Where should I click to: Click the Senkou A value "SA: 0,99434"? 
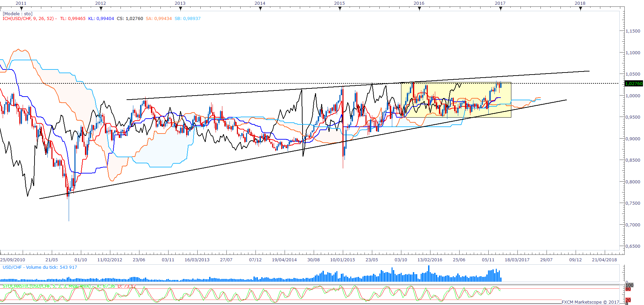coord(159,19)
